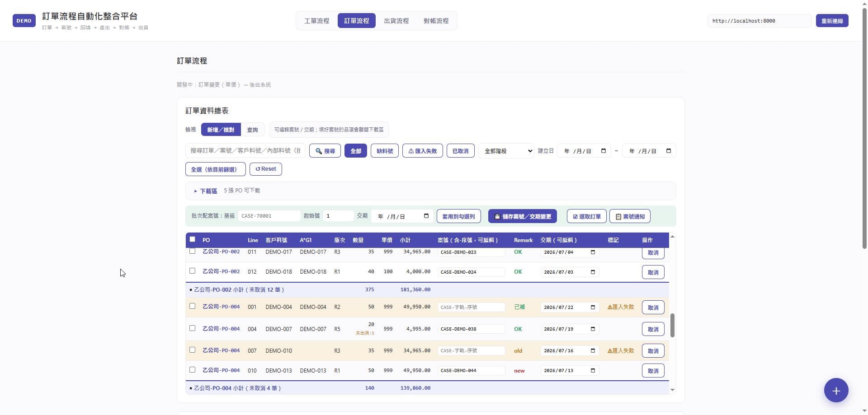Open calendar icon for date 2026/07/04
Viewport: 868px width, 415px height.
click(593, 252)
